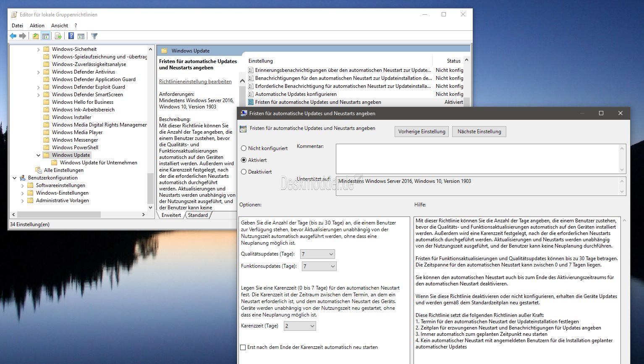Select Erforderliche Benachrichtigung policy row
Screen dimensions: 644x364
356,86
